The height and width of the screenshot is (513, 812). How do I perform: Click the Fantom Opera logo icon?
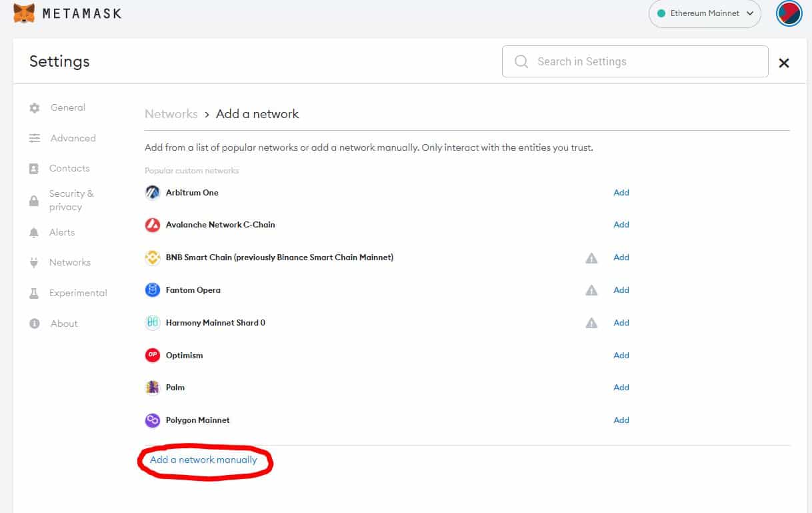point(153,290)
